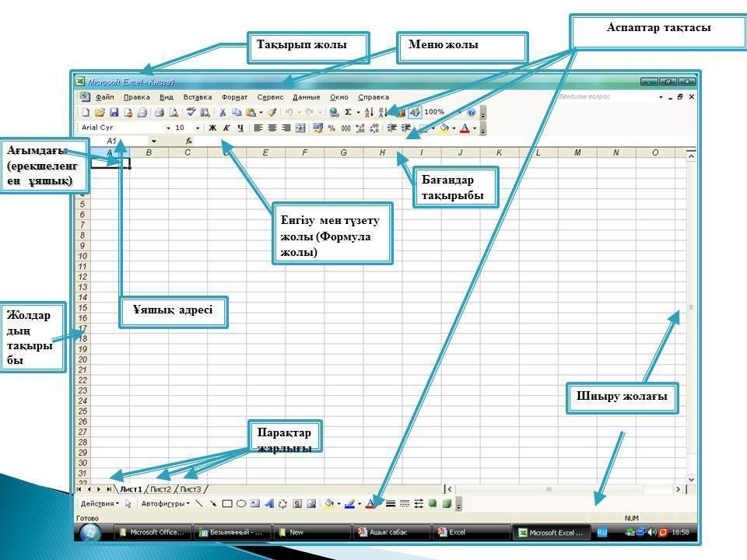Screen dimensions: 747x560
Task: Select the Oval drawing tool
Action: (241, 504)
